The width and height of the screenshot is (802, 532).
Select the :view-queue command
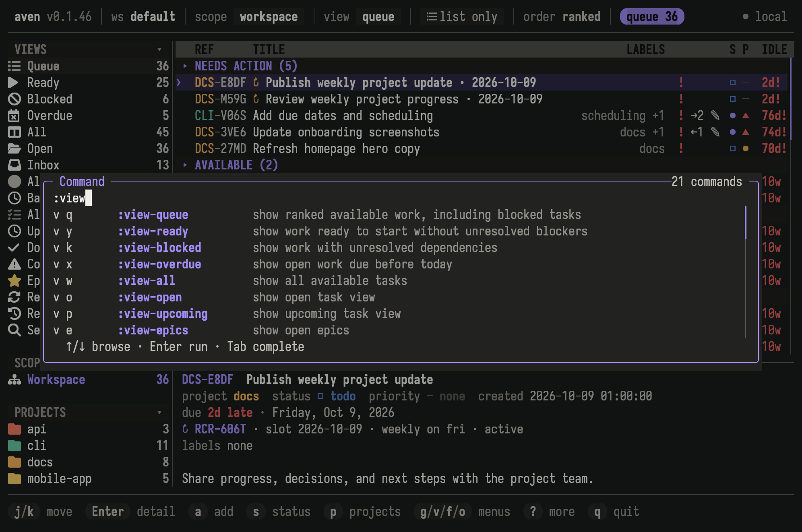[395, 214]
